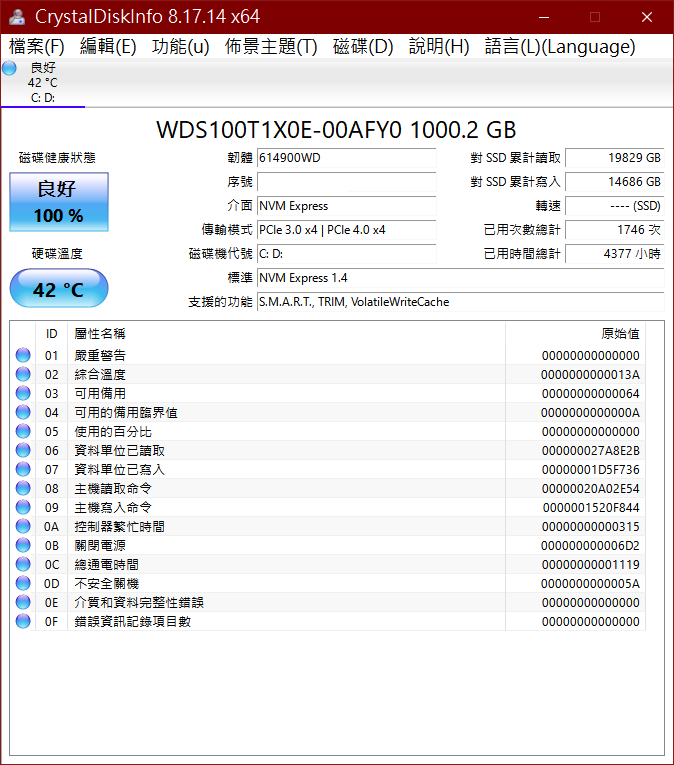This screenshot has width=674, height=765.
Task: Click status orb for attribute 09 主機寫入命令
Action: tap(23, 507)
